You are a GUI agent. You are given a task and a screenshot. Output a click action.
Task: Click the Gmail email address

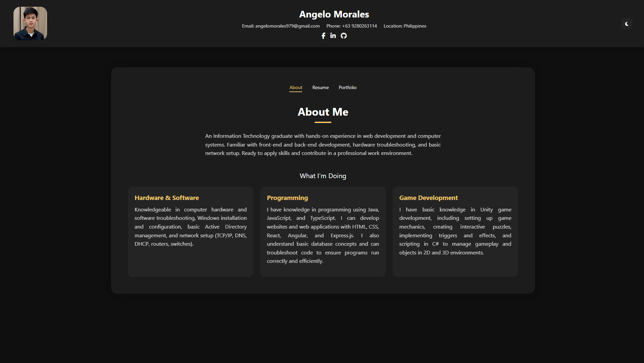click(287, 26)
